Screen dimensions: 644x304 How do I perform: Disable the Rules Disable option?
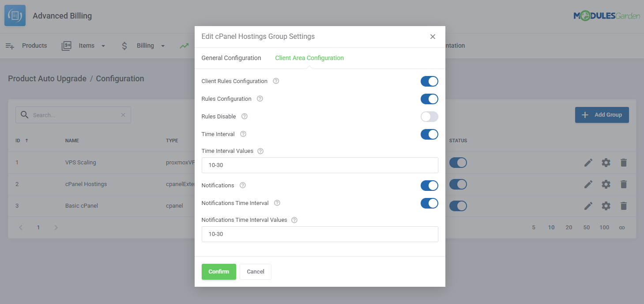click(x=429, y=116)
